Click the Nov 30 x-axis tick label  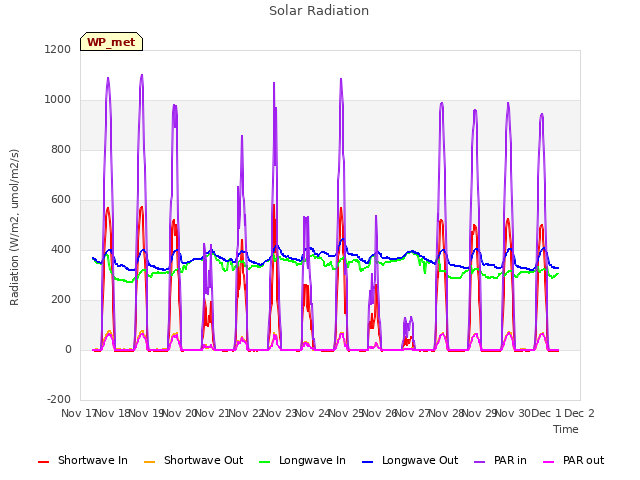pyautogui.click(x=512, y=413)
